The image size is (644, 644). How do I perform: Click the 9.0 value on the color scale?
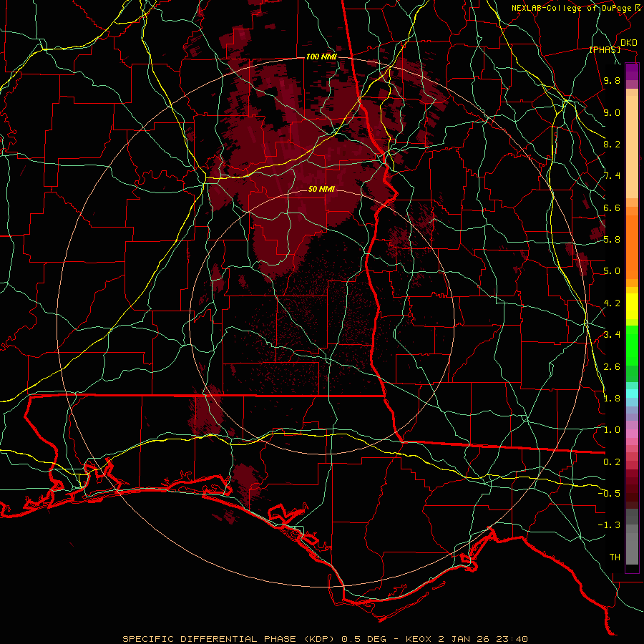612,112
